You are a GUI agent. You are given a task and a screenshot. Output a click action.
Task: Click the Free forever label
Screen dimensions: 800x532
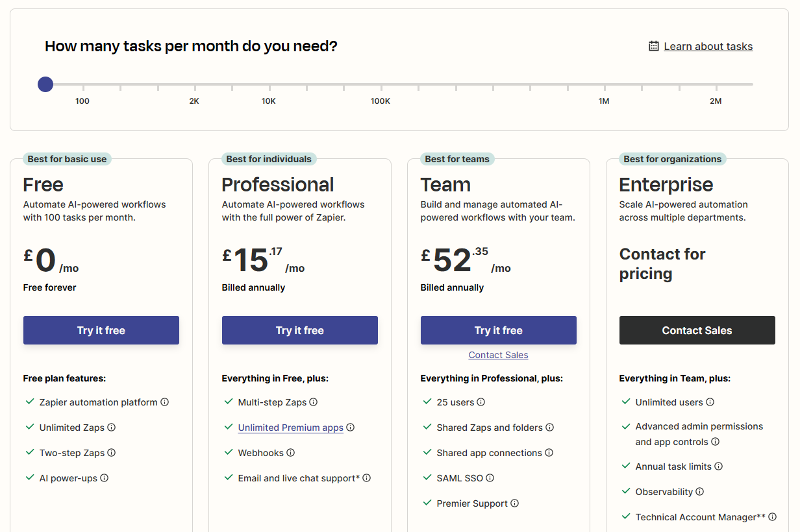[50, 287]
